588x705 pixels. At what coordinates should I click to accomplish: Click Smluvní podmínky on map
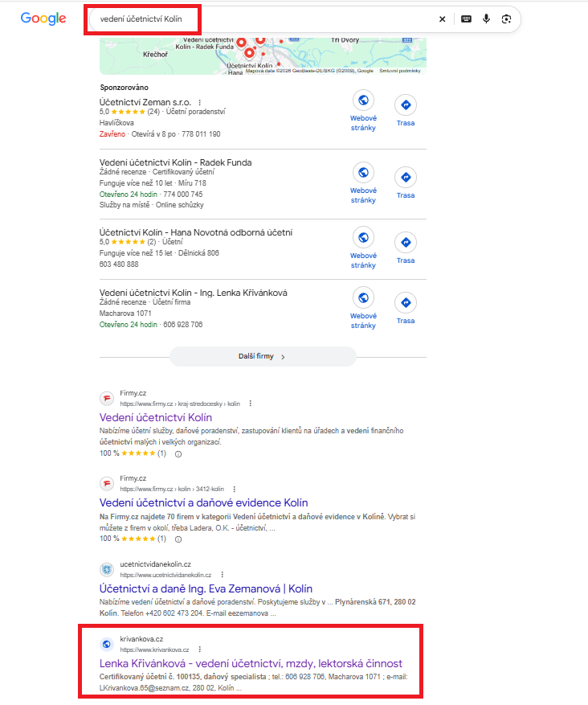tap(400, 71)
